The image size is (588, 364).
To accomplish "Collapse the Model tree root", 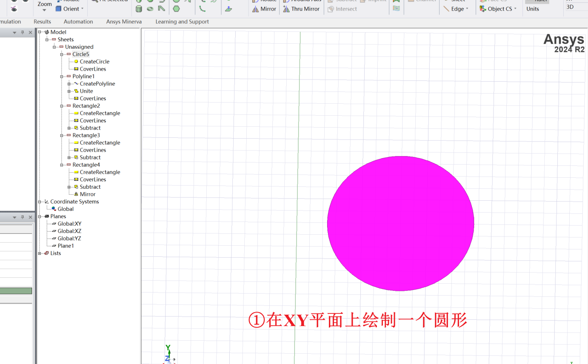I will click(x=40, y=32).
